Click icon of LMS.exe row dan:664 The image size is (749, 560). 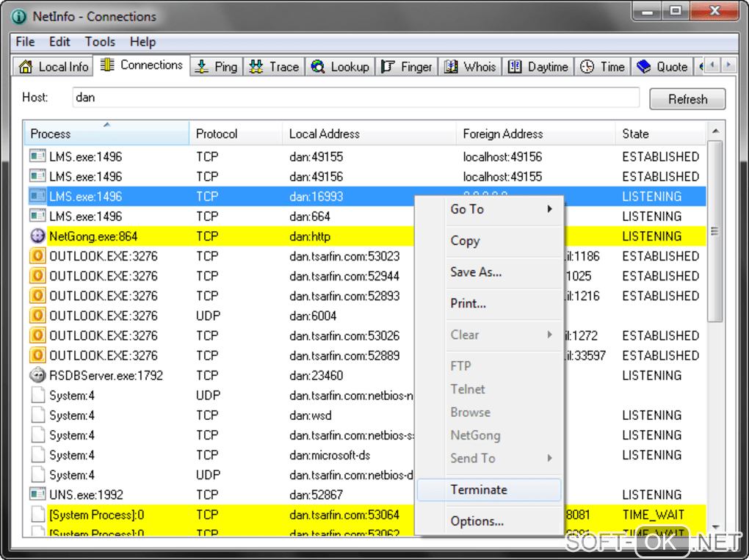click(x=37, y=216)
